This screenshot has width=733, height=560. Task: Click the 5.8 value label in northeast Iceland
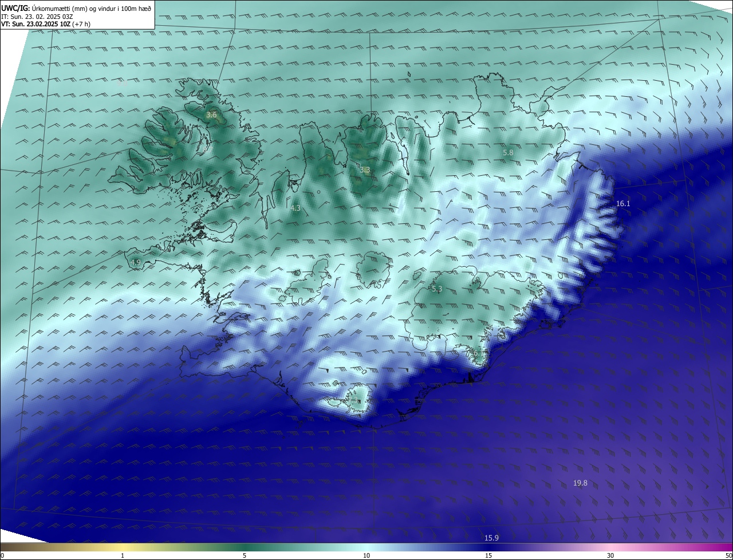[x=508, y=153]
